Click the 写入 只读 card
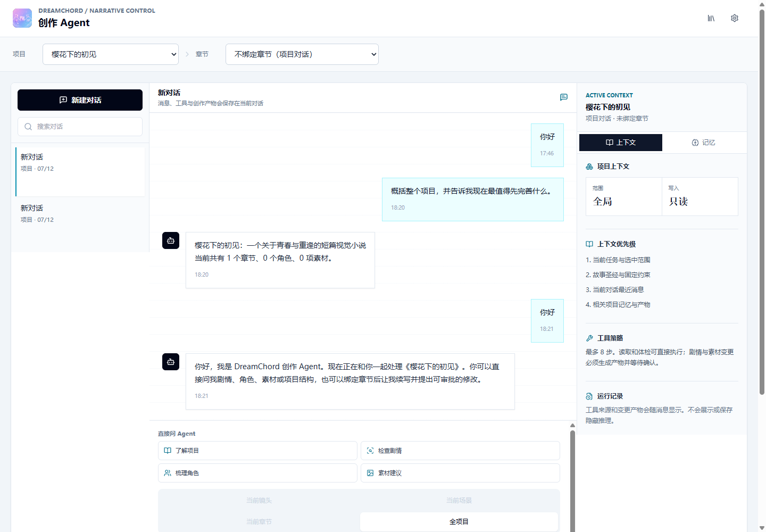This screenshot has width=766, height=532. pos(700,196)
